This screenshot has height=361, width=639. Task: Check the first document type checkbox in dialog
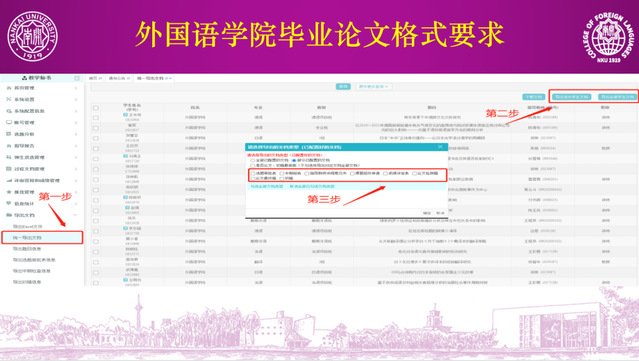click(253, 174)
